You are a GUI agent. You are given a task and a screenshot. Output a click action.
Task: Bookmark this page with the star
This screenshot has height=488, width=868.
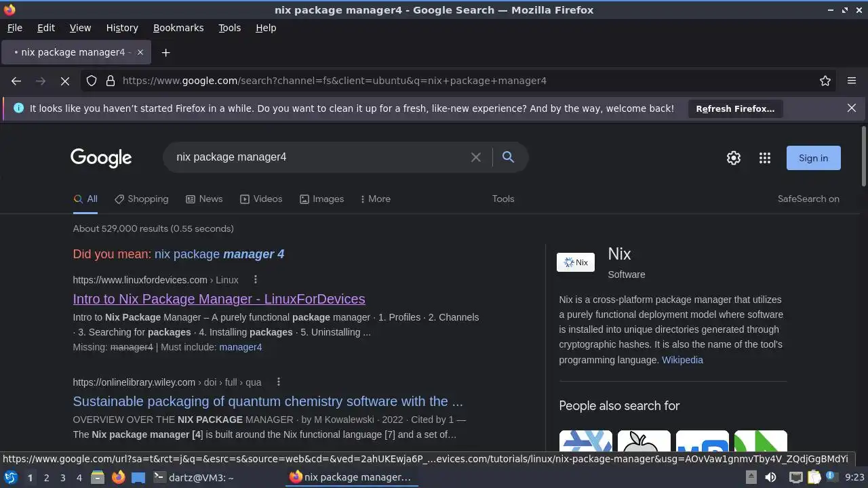825,81
